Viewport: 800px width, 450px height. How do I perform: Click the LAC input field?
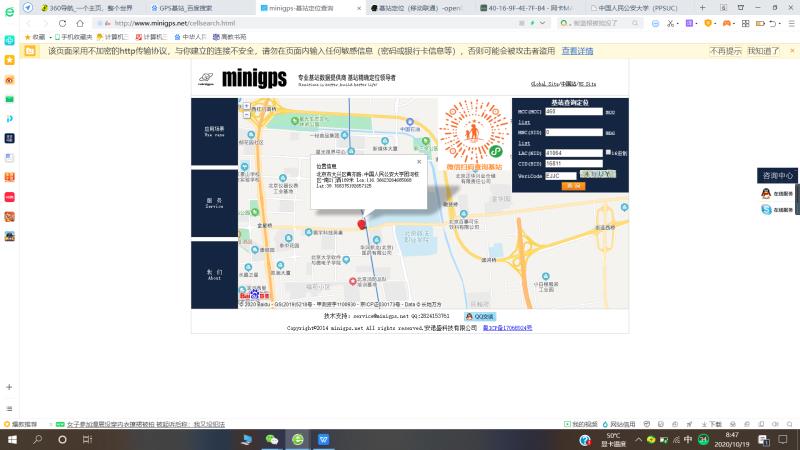(573, 153)
